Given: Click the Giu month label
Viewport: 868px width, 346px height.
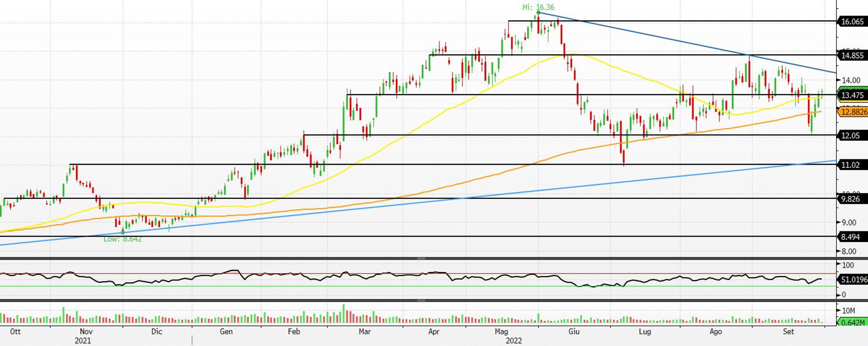Looking at the screenshot, I should 574,331.
